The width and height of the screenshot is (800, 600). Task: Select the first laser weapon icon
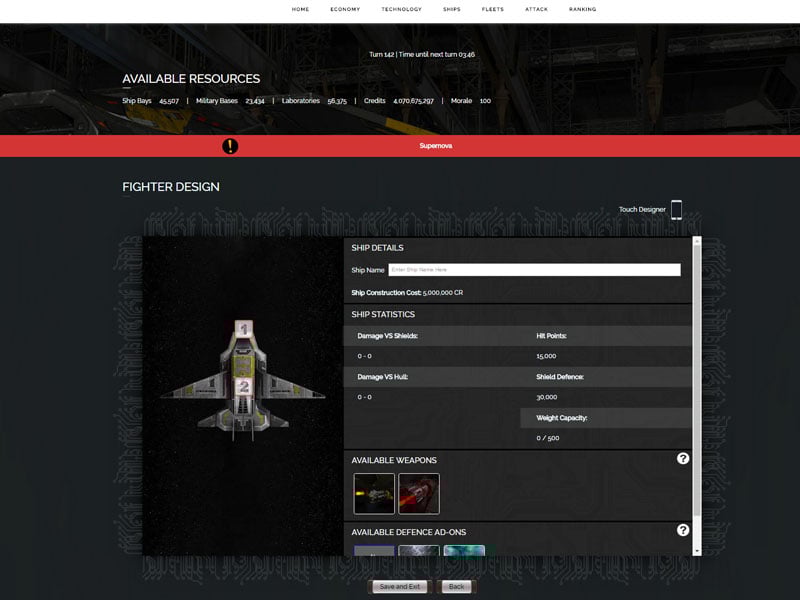click(372, 491)
